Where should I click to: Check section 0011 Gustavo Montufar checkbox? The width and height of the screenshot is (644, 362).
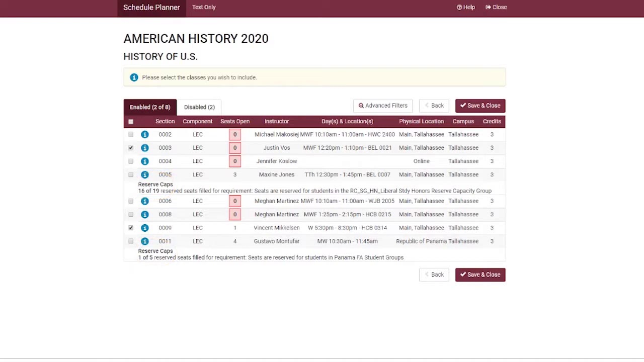pyautogui.click(x=131, y=241)
